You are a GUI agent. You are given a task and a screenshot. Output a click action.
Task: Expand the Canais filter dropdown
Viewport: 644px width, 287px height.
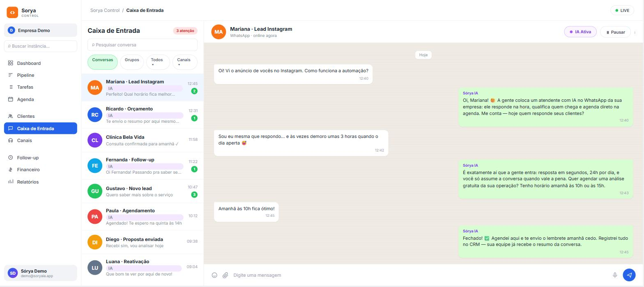(x=185, y=62)
